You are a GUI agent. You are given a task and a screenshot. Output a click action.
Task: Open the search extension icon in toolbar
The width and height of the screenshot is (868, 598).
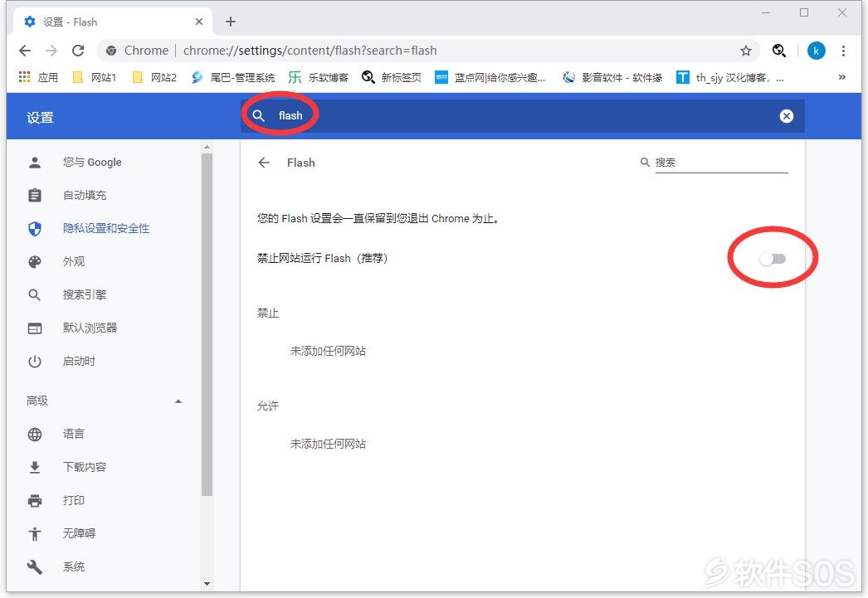[x=779, y=51]
